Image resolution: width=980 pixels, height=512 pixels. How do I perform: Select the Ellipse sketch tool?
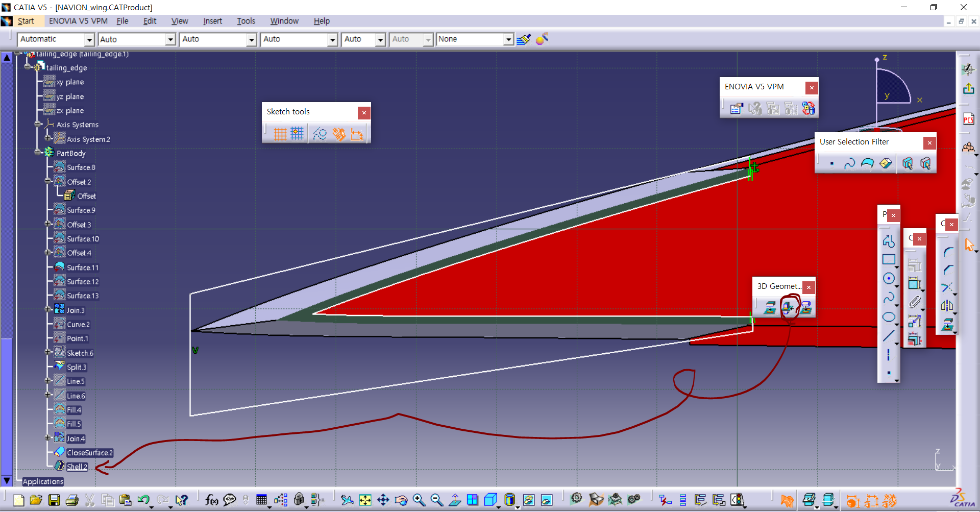pos(889,317)
